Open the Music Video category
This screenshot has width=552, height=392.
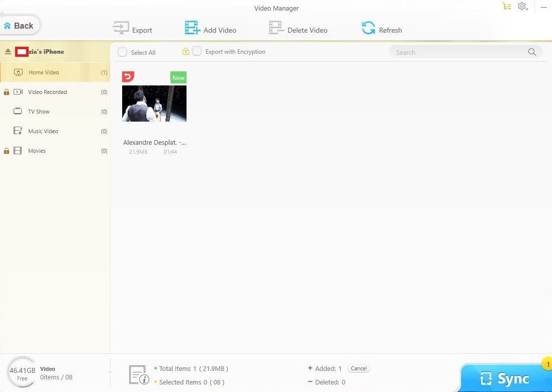click(55, 131)
